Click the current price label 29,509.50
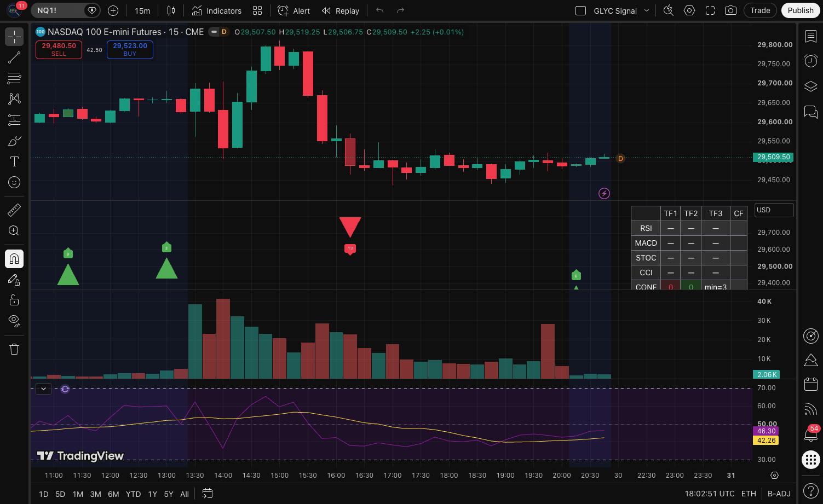The height and width of the screenshot is (504, 823). 774,157
